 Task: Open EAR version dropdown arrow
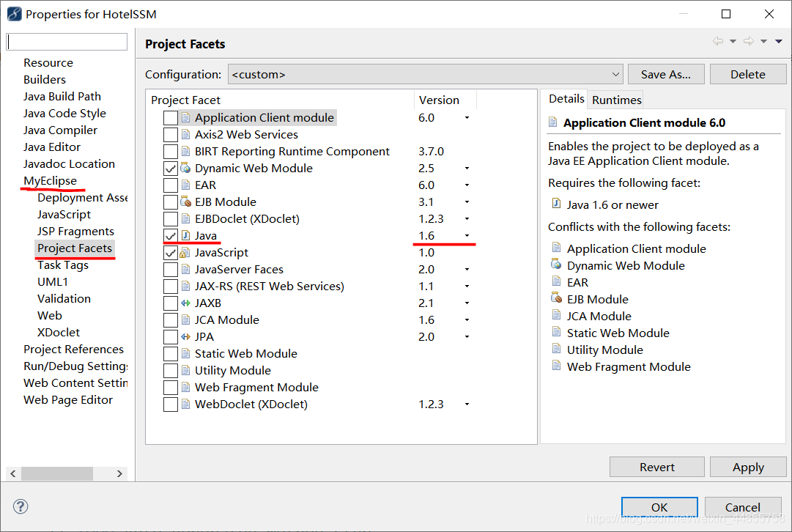(x=467, y=185)
